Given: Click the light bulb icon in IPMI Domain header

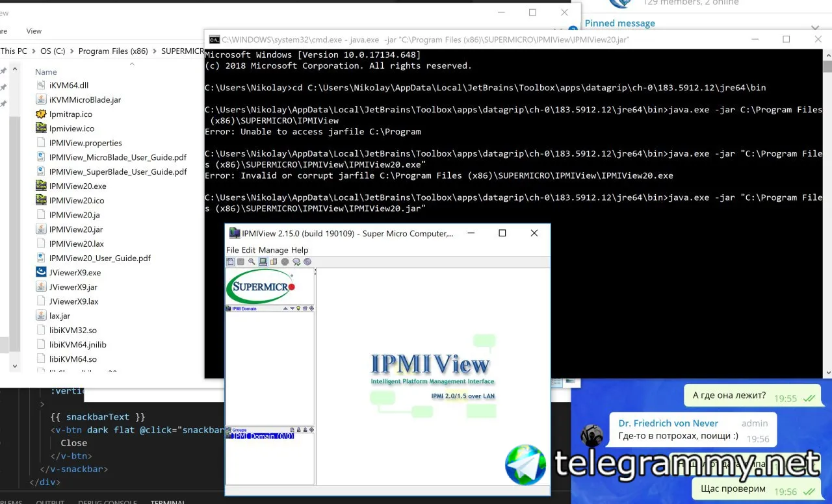Looking at the screenshot, I should 298,309.
